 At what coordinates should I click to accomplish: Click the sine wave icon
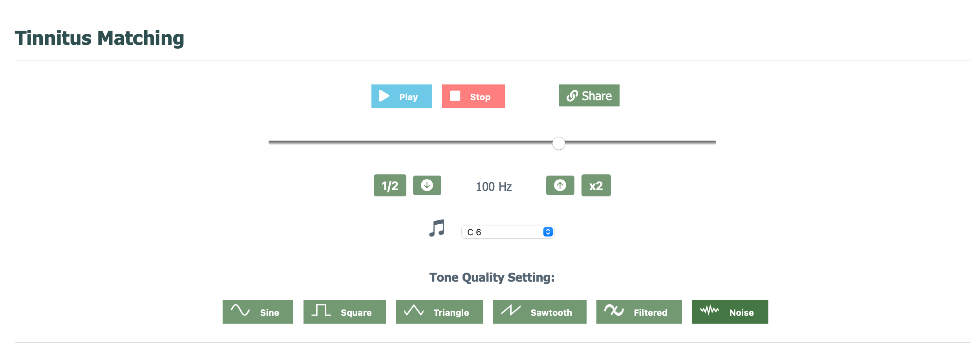(240, 311)
